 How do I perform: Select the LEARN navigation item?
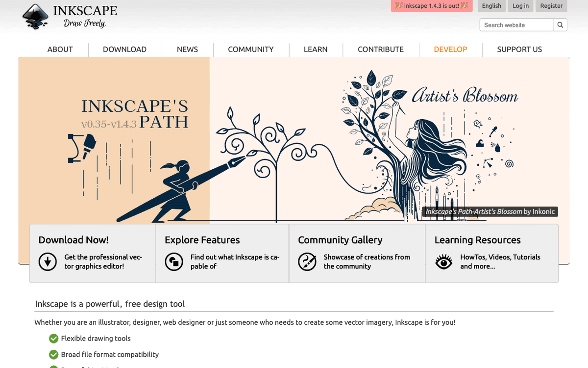click(x=316, y=49)
